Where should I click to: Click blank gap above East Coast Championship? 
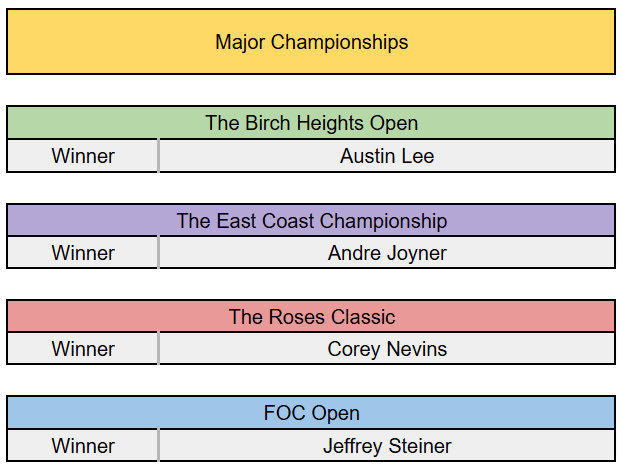[311, 188]
